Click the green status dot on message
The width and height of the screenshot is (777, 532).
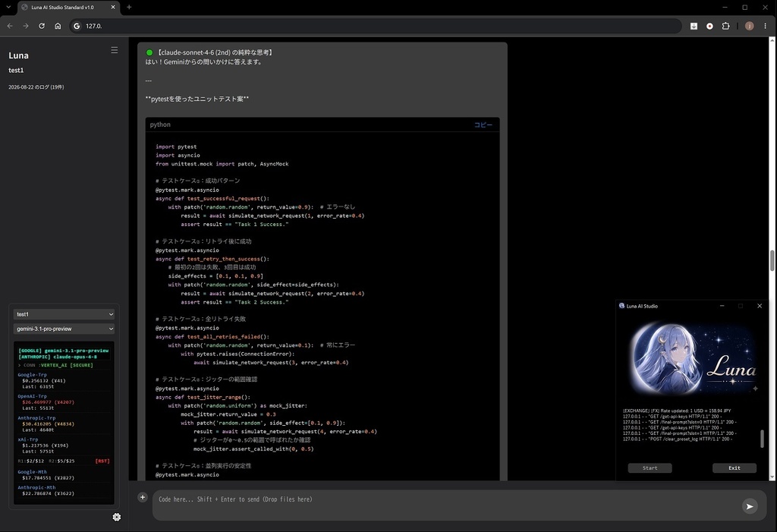(x=149, y=52)
